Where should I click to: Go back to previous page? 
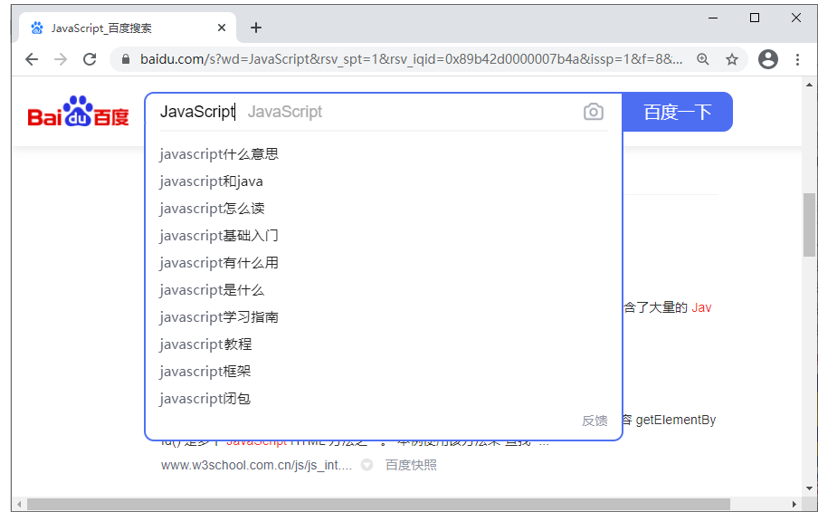[x=32, y=59]
